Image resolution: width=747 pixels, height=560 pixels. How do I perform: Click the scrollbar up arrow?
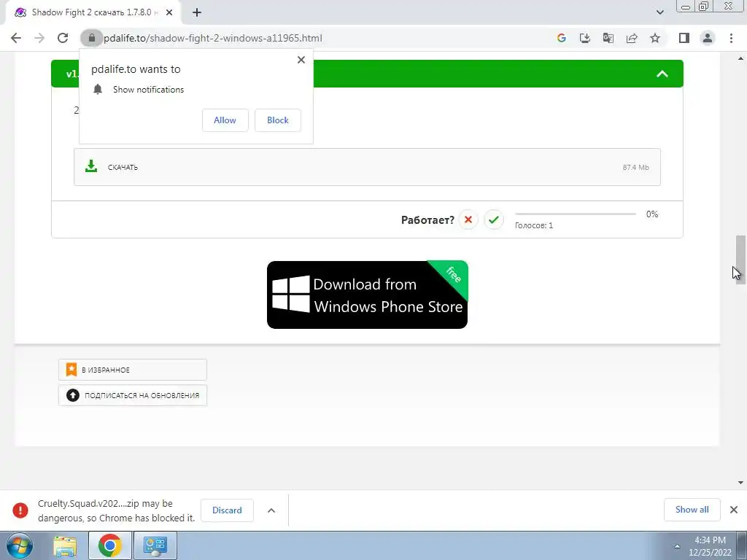pyautogui.click(x=740, y=58)
